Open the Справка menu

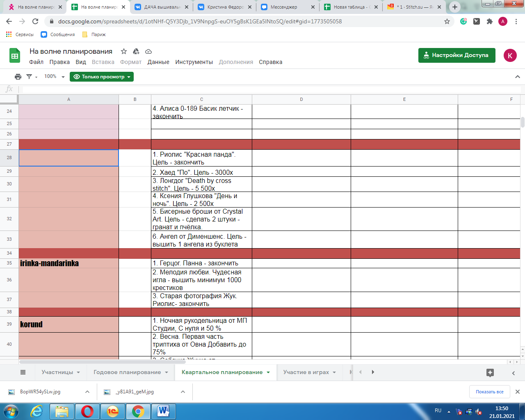pos(271,62)
